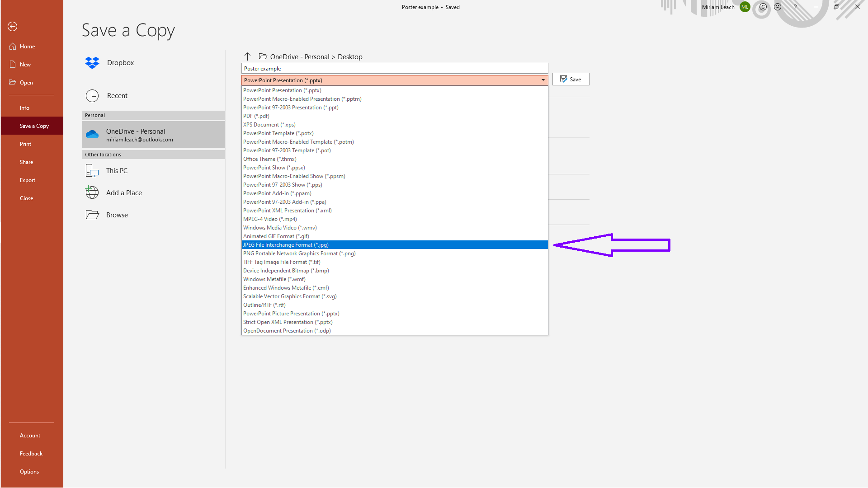Choose PDF (*.pdf) format

pos(395,116)
